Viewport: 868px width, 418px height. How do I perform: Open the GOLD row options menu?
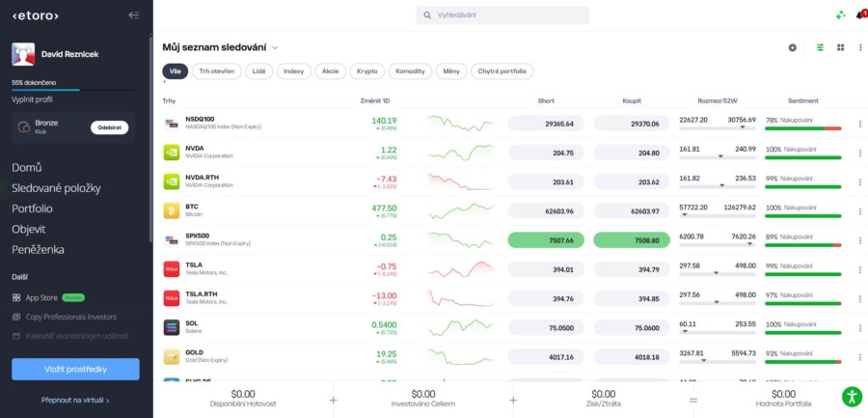point(859,357)
